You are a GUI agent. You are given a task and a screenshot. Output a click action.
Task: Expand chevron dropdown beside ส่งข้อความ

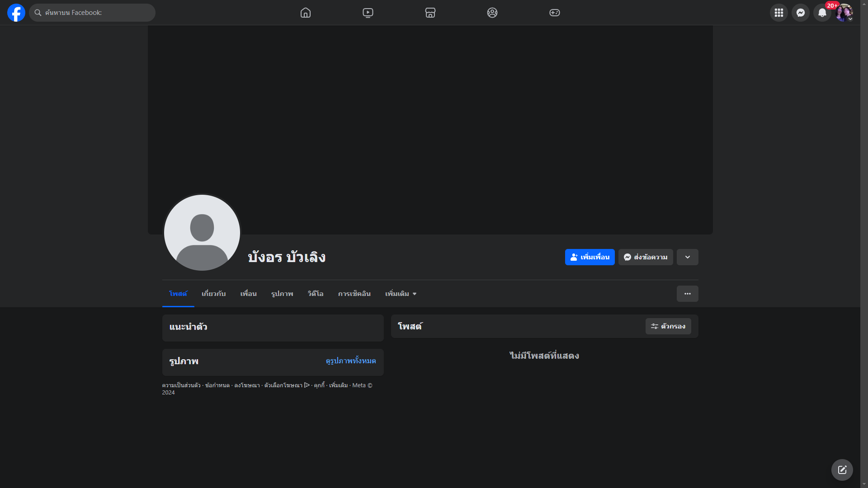click(688, 257)
